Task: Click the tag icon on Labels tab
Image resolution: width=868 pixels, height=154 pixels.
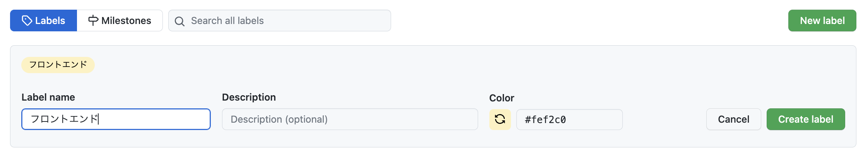Action: (x=27, y=21)
